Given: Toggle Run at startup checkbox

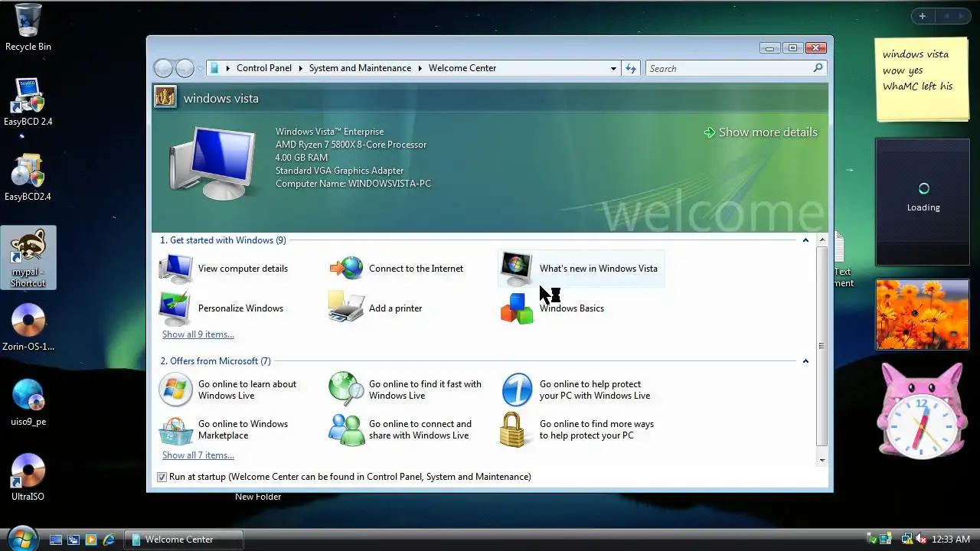Looking at the screenshot, I should (x=162, y=477).
